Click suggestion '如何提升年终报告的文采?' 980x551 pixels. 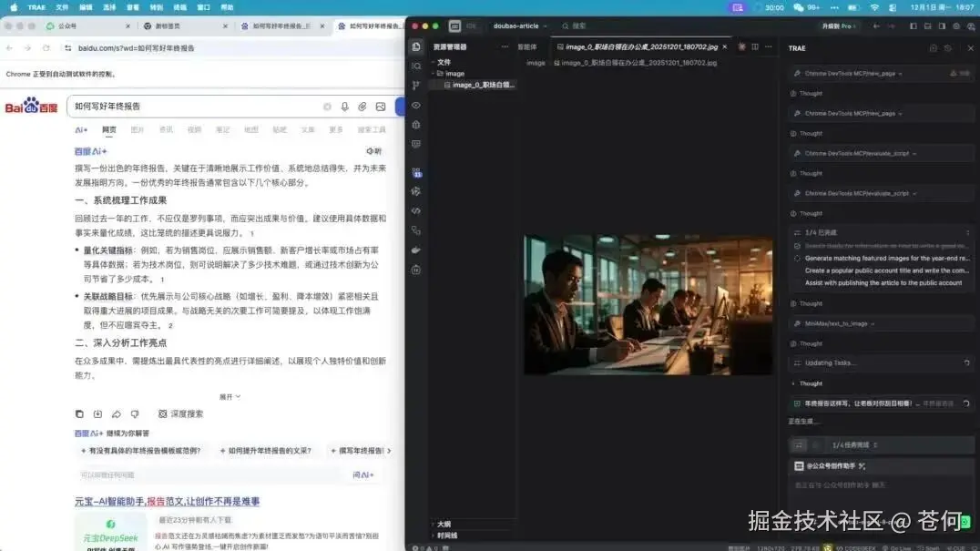pyautogui.click(x=266, y=451)
